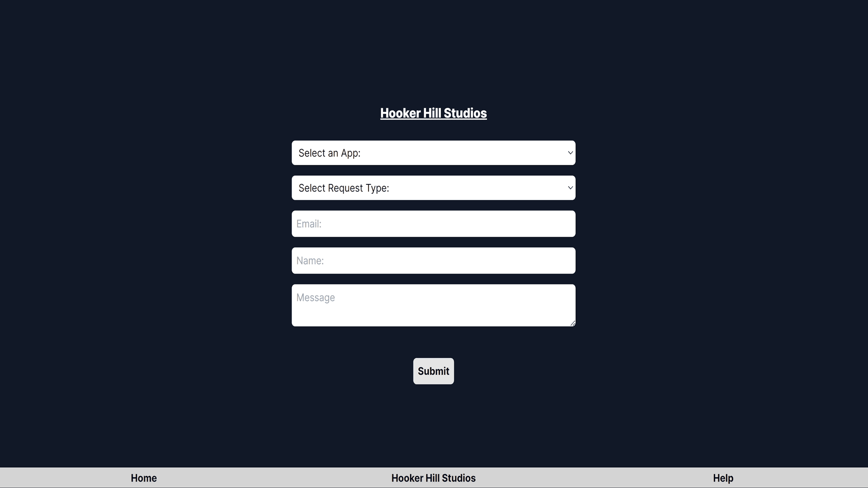Navigate to Home footer link

[143, 478]
